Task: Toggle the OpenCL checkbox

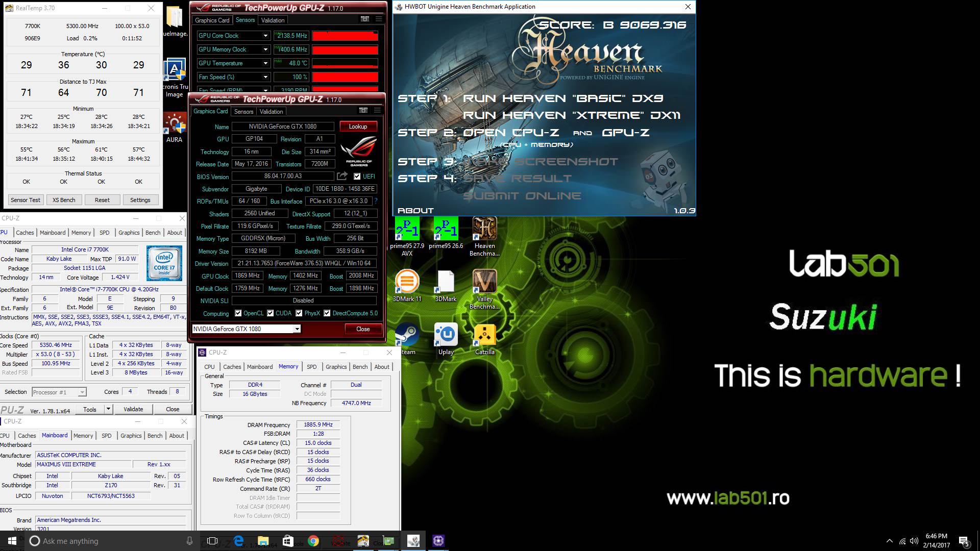Action: click(x=238, y=313)
